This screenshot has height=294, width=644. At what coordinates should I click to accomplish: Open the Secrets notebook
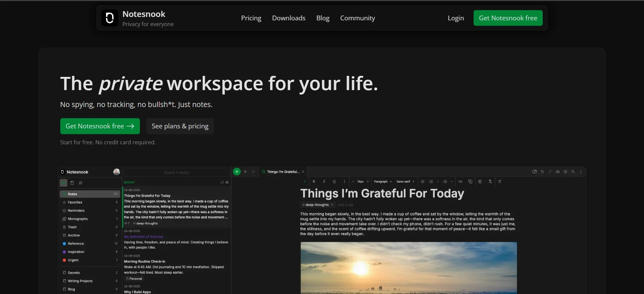point(90,273)
